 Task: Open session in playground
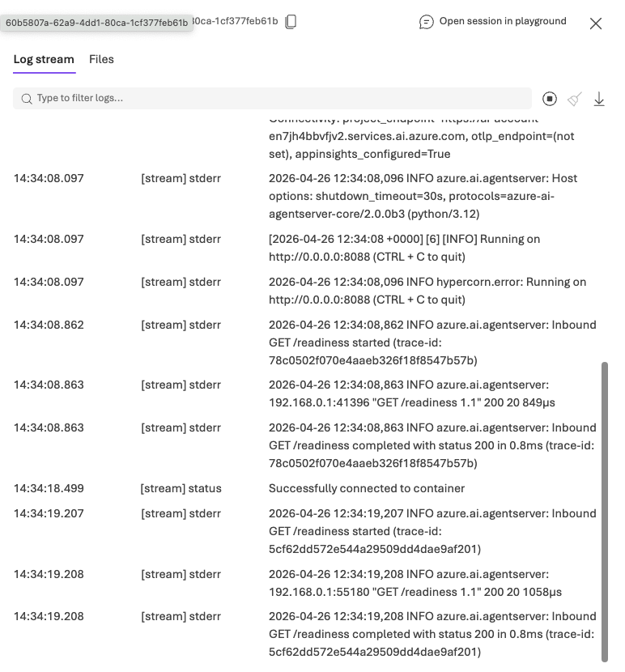502,22
